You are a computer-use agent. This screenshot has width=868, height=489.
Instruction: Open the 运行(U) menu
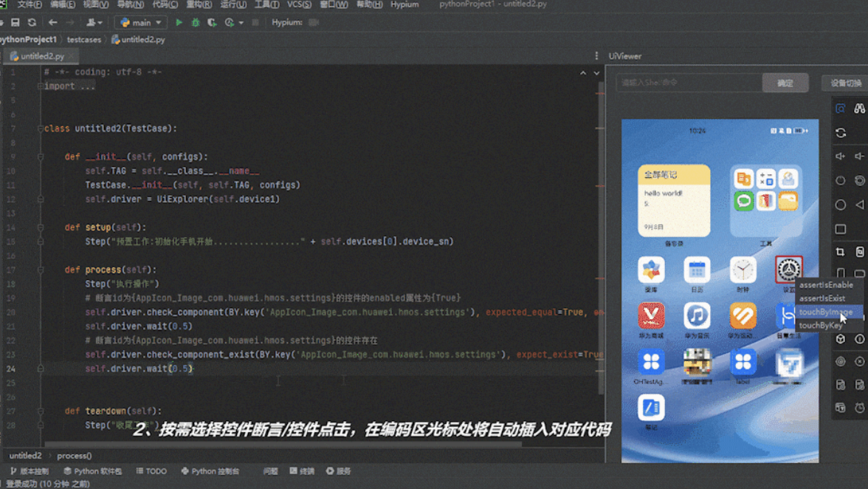tap(233, 4)
